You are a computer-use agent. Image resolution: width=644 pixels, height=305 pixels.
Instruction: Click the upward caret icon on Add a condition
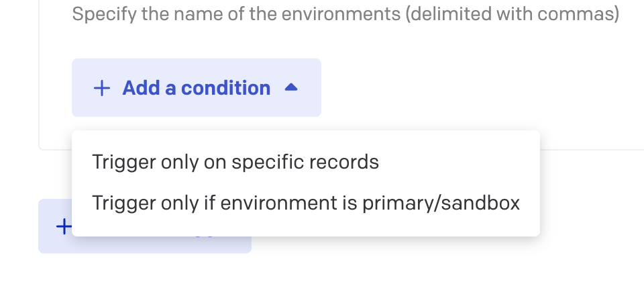pos(290,87)
